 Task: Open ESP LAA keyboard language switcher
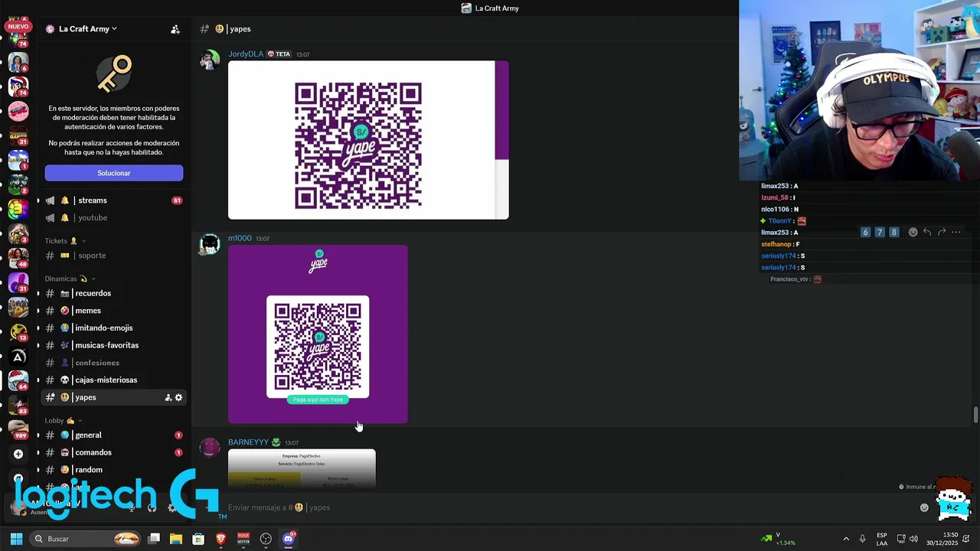click(882, 539)
